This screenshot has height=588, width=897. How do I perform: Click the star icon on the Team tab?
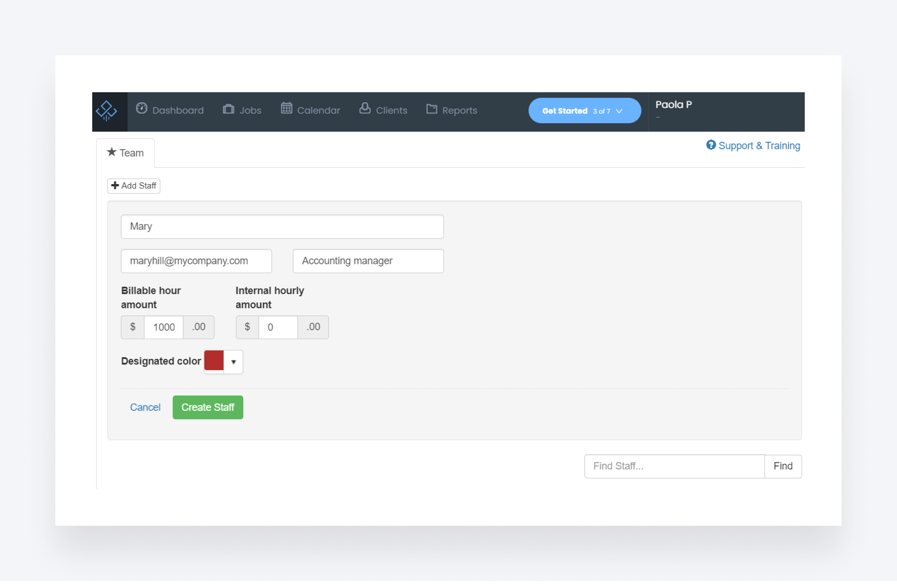(x=111, y=152)
